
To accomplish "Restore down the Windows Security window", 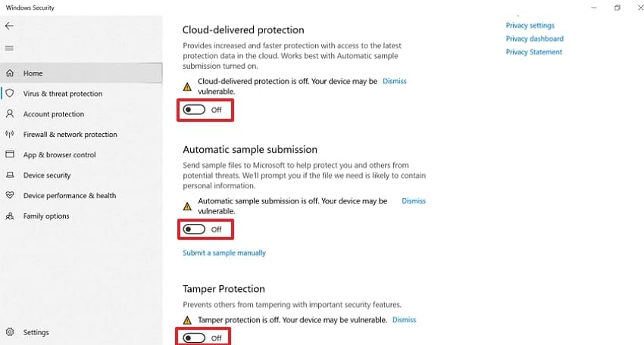I will click(x=617, y=8).
